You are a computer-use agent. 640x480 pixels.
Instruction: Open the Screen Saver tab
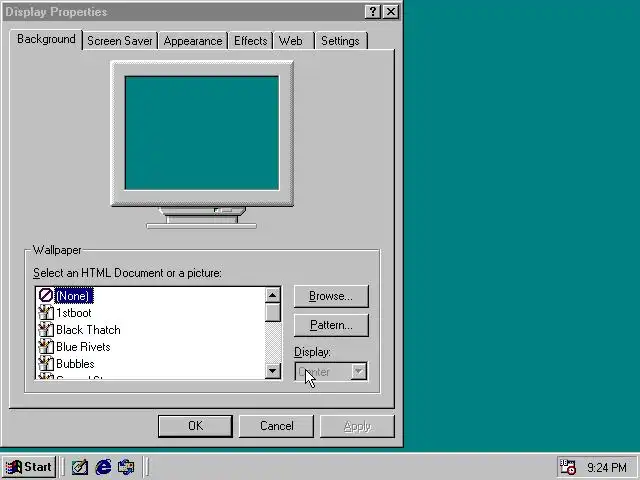120,41
